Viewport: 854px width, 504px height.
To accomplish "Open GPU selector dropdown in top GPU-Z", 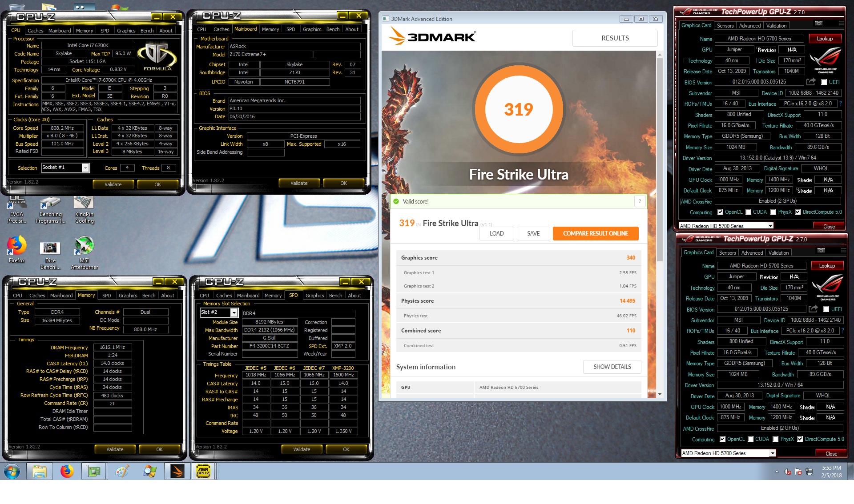I will coord(726,226).
